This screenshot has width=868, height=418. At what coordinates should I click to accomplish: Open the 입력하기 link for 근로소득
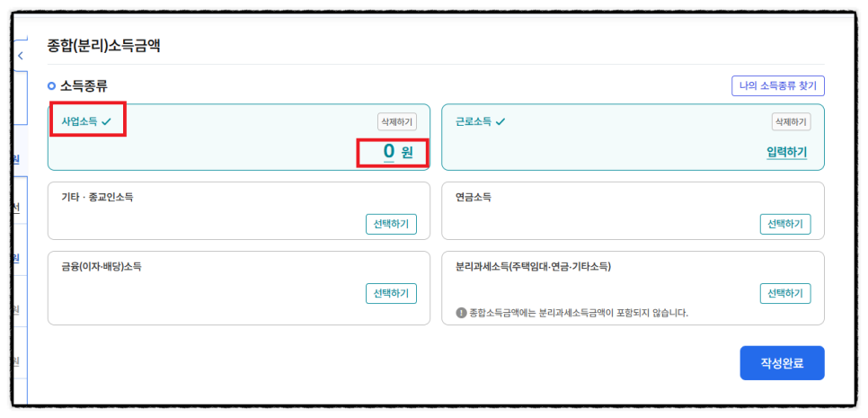[x=786, y=152]
